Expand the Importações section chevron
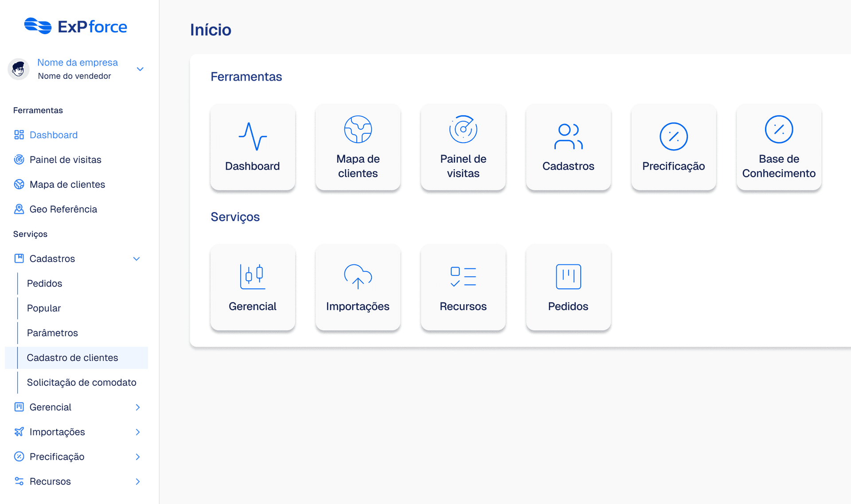851x504 pixels. coord(138,432)
